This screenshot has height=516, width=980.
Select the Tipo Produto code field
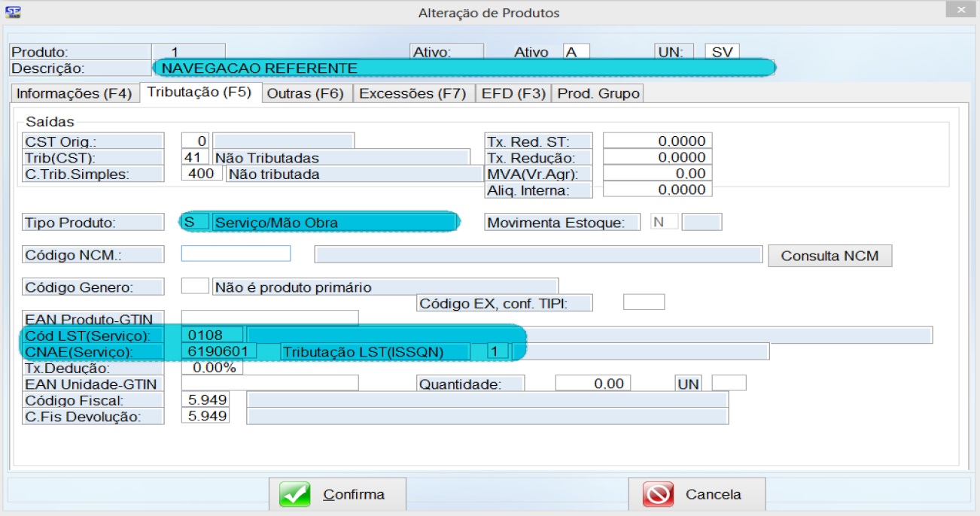(195, 222)
